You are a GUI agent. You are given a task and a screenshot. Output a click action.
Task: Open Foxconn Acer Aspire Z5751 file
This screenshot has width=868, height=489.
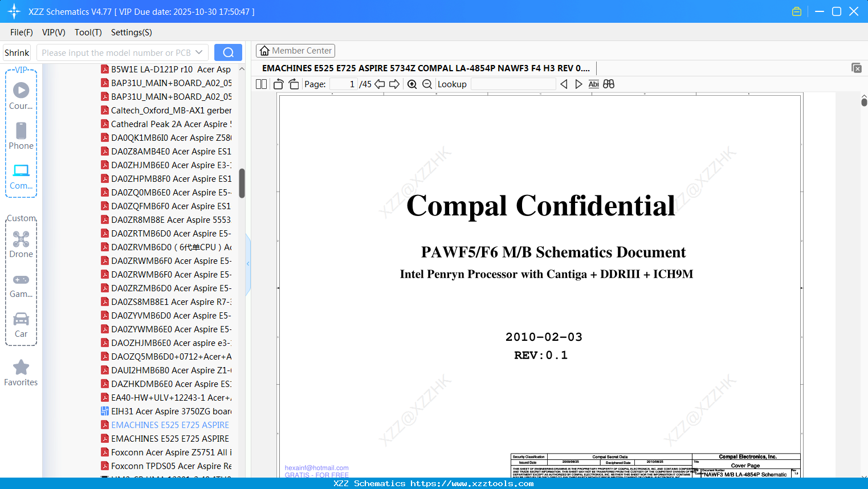(x=166, y=453)
